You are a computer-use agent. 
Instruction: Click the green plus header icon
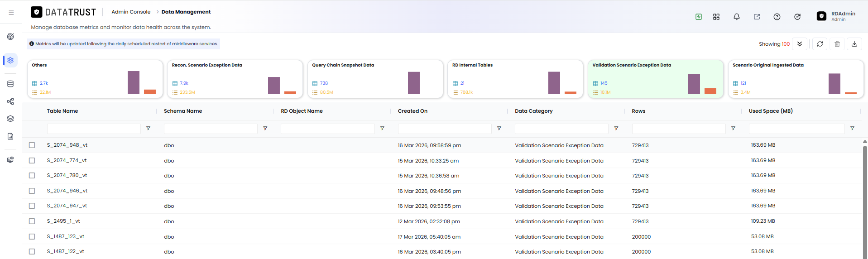699,17
